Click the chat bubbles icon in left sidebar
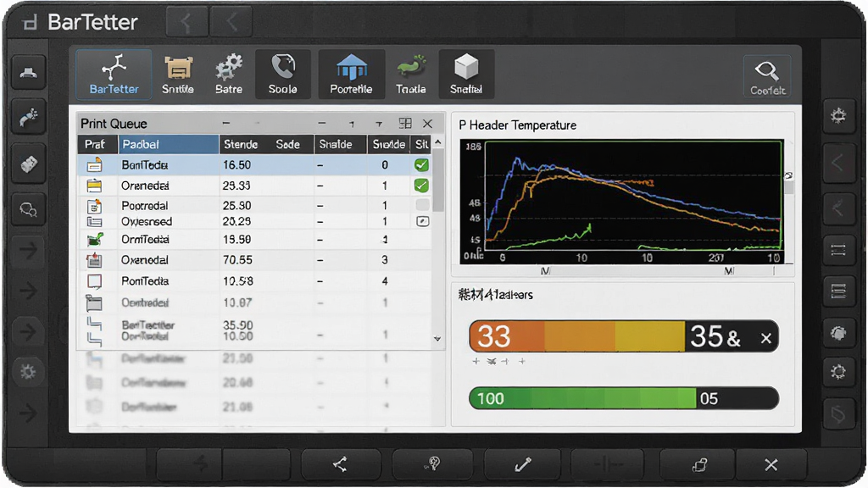868x488 pixels. (29, 210)
